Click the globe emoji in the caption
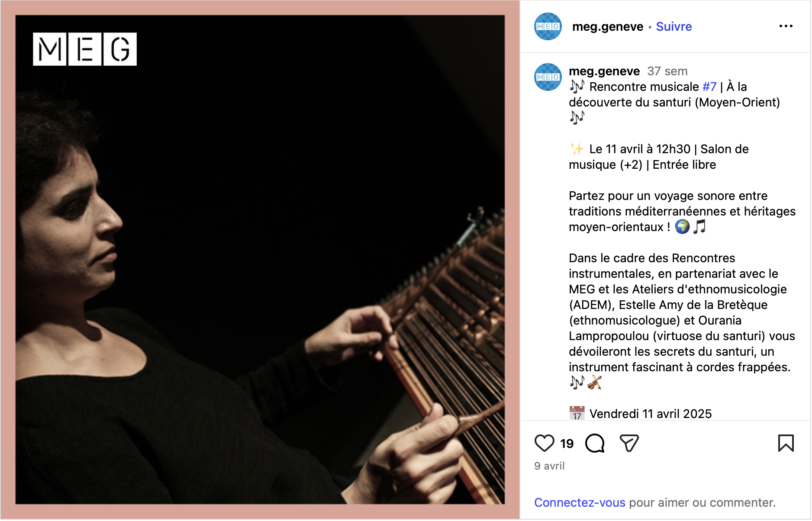This screenshot has height=521, width=812. coord(683,226)
